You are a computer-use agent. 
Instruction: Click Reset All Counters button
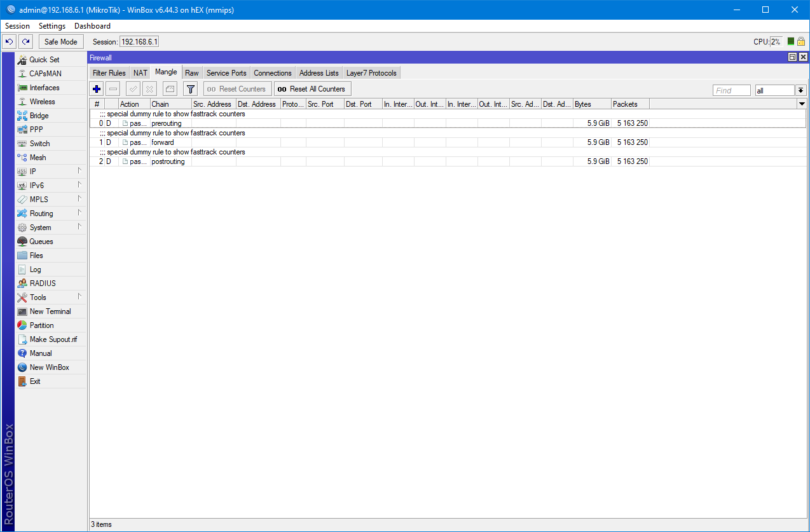(312, 89)
